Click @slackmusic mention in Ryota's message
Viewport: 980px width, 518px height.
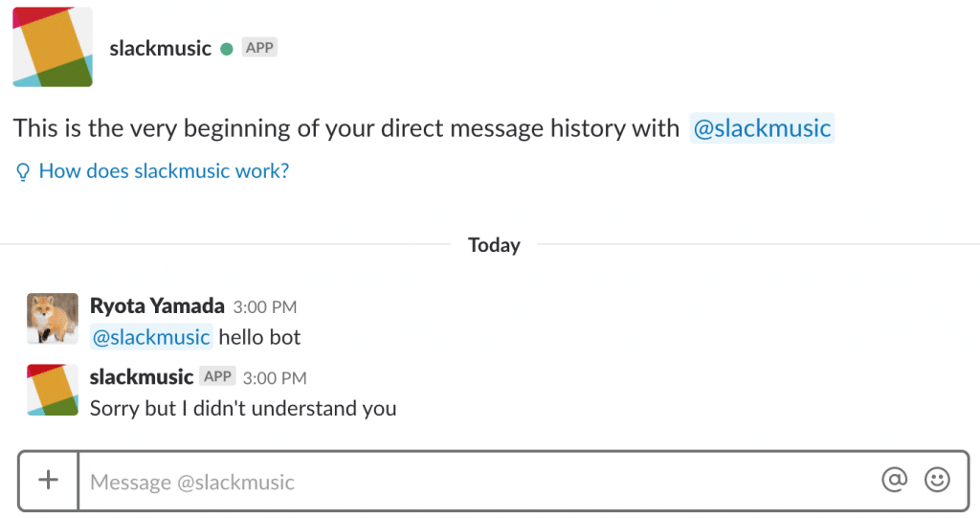151,337
